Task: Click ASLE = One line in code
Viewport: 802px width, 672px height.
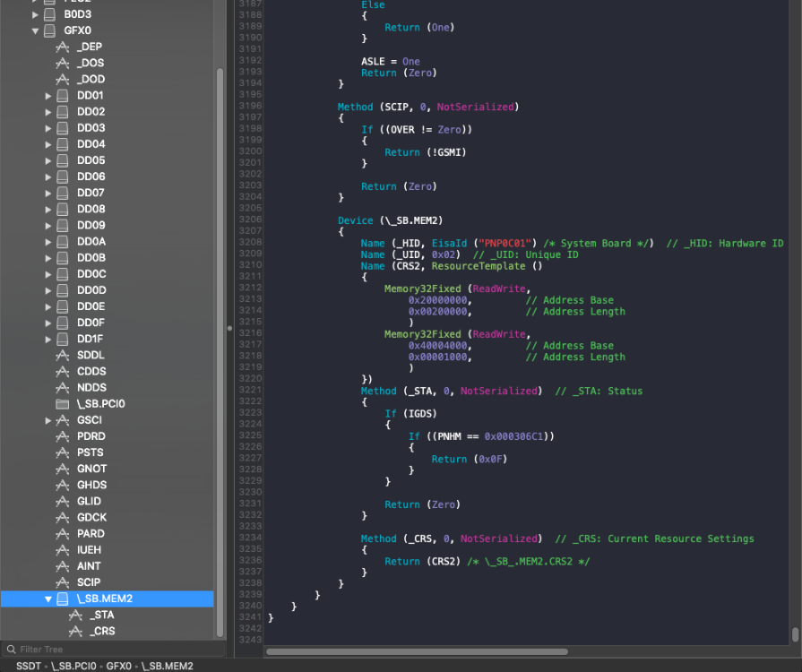Action: (391, 61)
